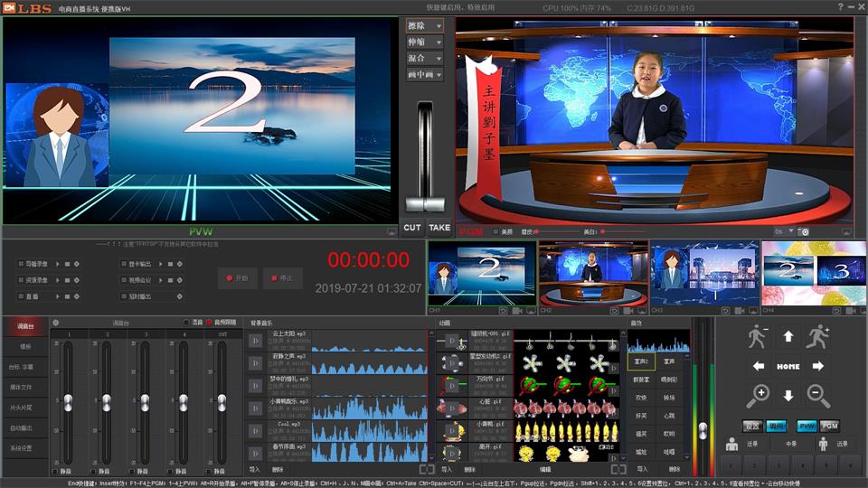
Task: Click the slow-speed walking figure icon
Action: tap(758, 337)
